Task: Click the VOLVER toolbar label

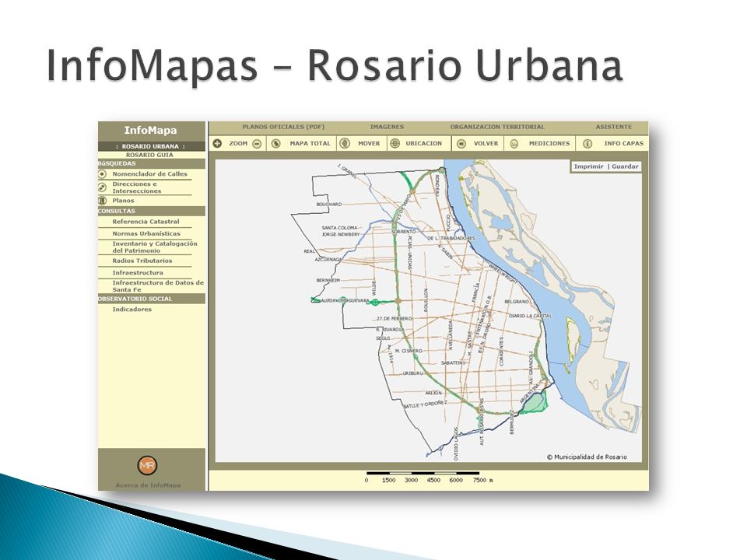Action: point(486,143)
